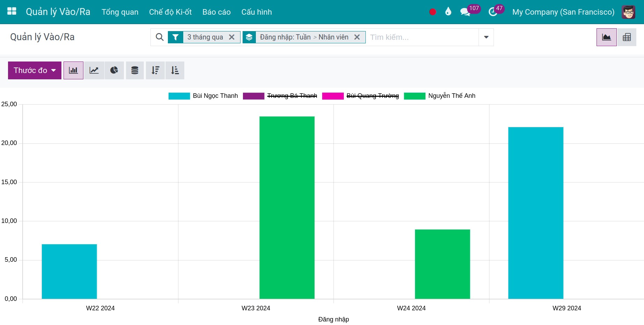
Task: Sort chart in ascending order
Action: pyautogui.click(x=175, y=70)
